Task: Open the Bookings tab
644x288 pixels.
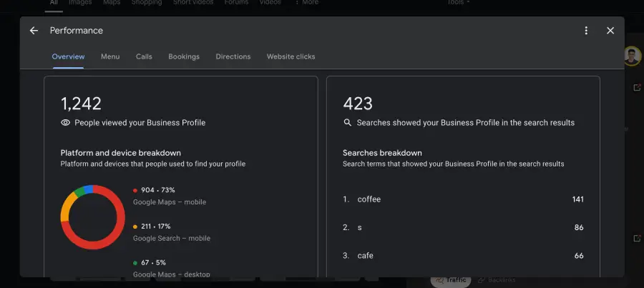Action: pyautogui.click(x=184, y=56)
